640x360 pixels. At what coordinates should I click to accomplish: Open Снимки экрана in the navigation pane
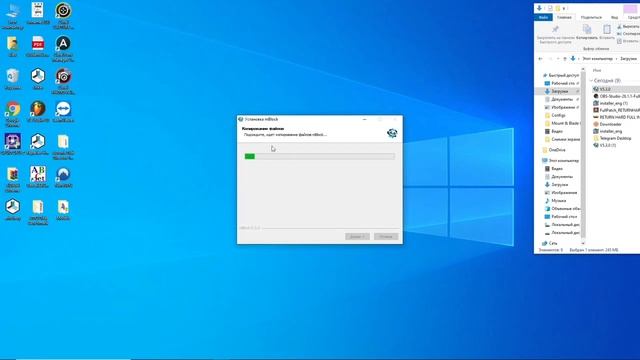[x=562, y=139]
